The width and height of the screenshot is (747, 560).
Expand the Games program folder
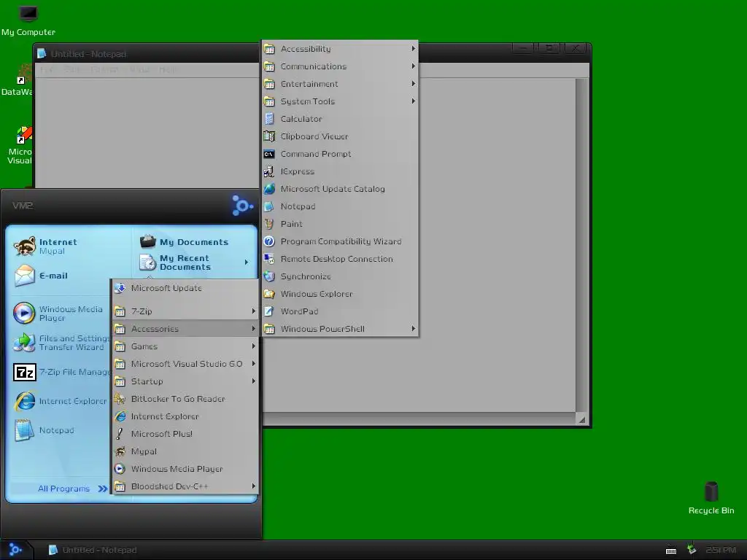pyautogui.click(x=186, y=346)
